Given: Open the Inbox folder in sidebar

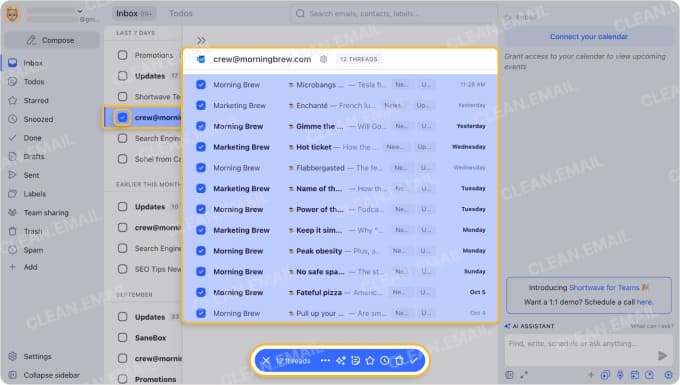Looking at the screenshot, I should (x=33, y=63).
